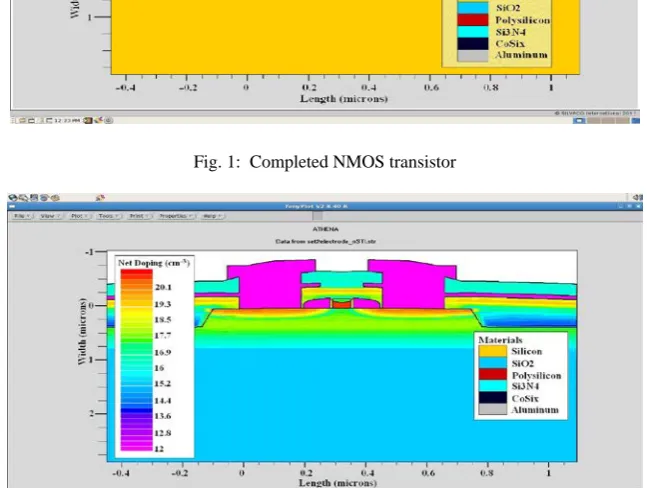Open the window menu button on lower TonyPlot title bar
This screenshot has height=488, width=647.
pyautogui.click(x=12, y=206)
